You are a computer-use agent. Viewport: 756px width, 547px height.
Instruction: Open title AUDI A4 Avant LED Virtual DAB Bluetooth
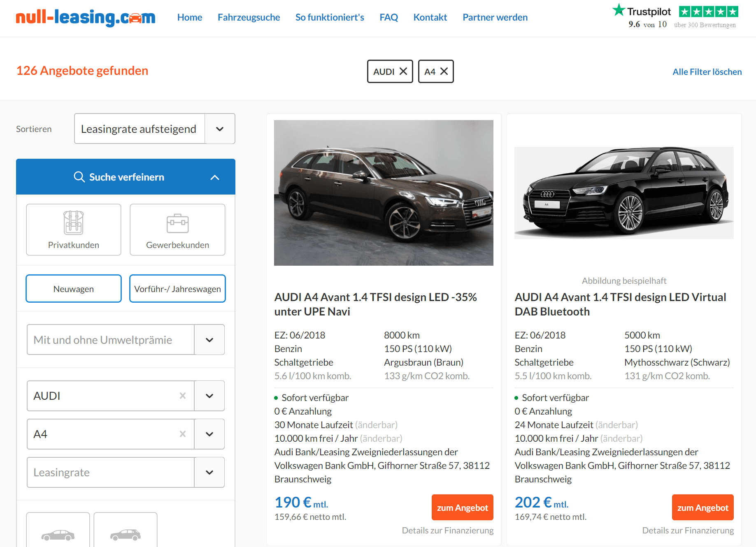(620, 304)
